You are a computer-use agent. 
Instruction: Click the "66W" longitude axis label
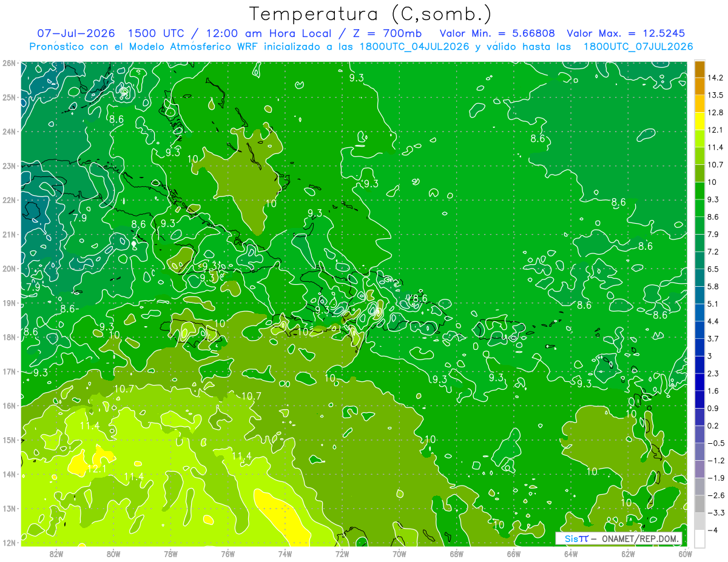514,554
